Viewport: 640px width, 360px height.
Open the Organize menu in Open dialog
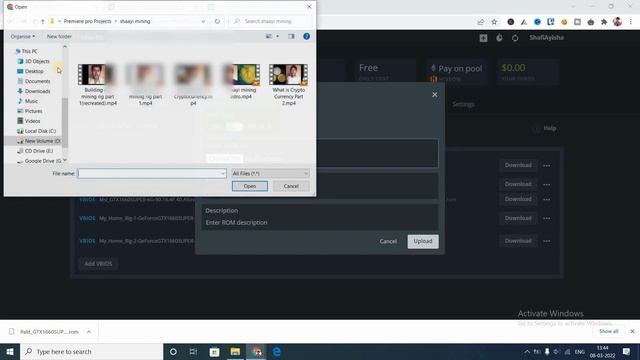(x=22, y=36)
